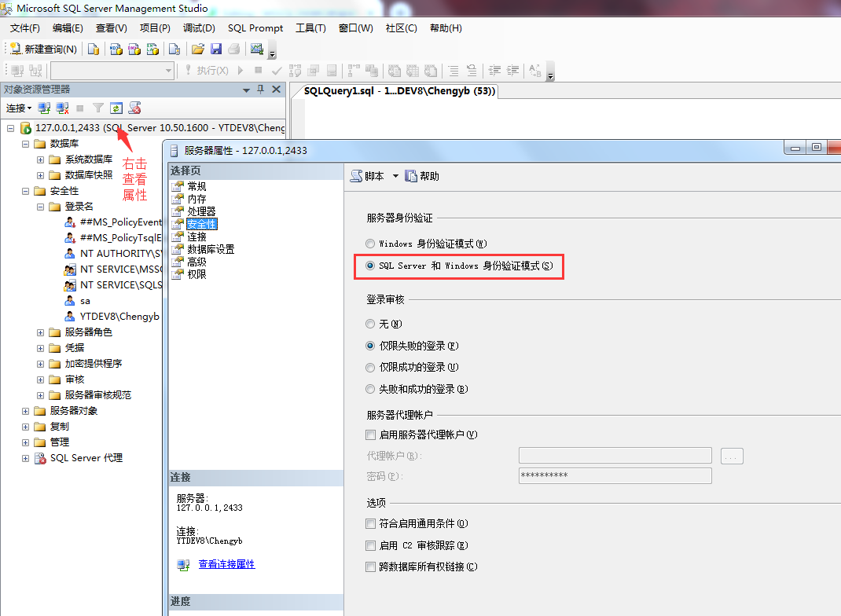The image size is (841, 616).
Task: Select the 高级 page in 选择页
Action: pyautogui.click(x=196, y=262)
